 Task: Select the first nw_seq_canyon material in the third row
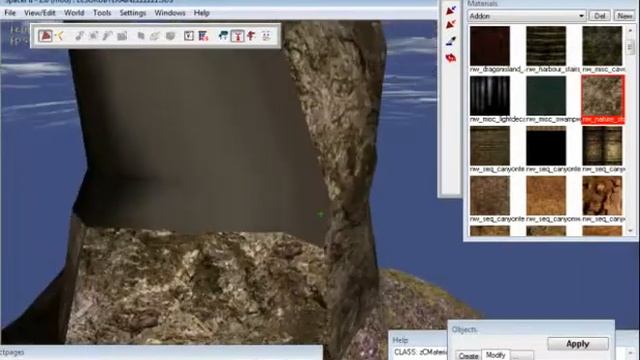[490, 146]
